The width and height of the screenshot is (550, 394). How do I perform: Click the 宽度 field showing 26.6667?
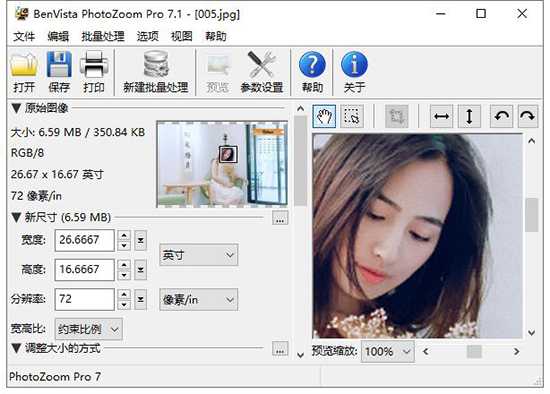pos(85,240)
